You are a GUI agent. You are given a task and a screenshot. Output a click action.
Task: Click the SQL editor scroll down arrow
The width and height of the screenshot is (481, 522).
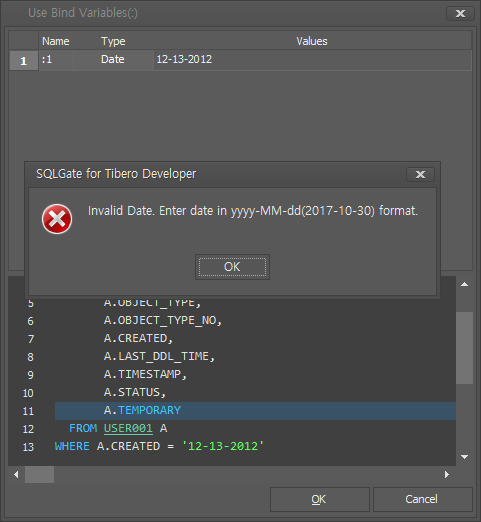(464, 457)
